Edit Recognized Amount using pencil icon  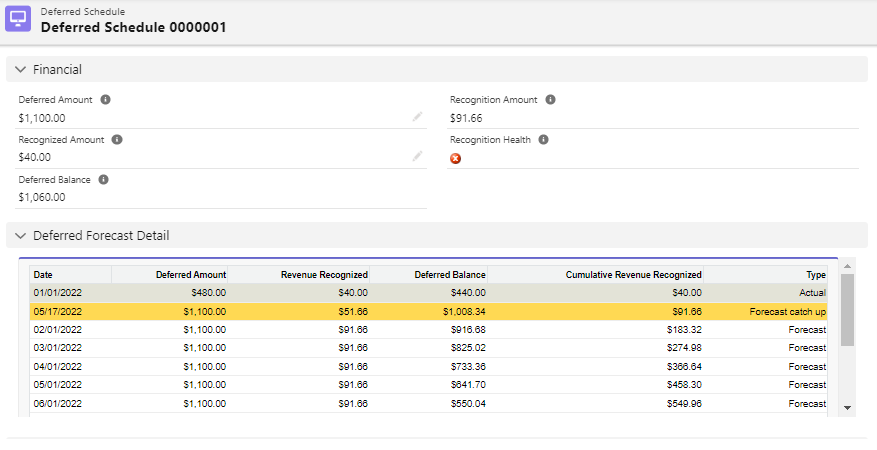(417, 157)
